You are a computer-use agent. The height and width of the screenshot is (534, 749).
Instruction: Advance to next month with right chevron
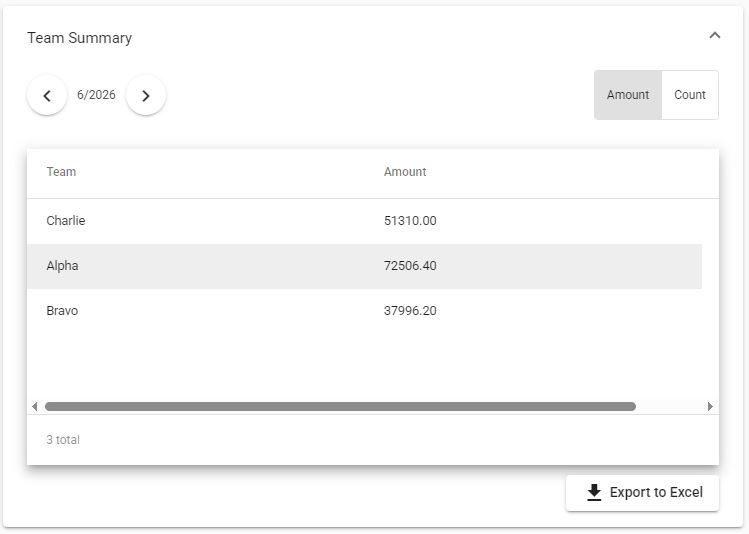[146, 95]
